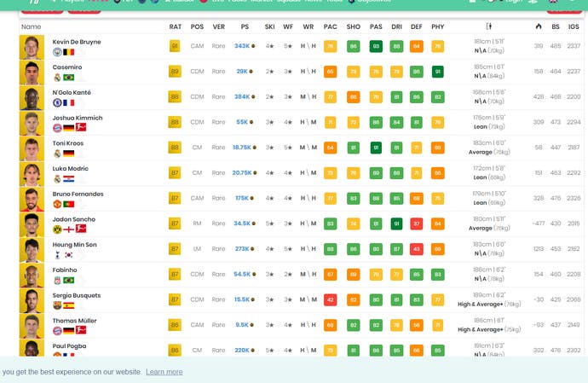The height and width of the screenshot is (383, 588).
Task: Click 'High & Average+' in Busquets' row
Action: tap(480, 305)
